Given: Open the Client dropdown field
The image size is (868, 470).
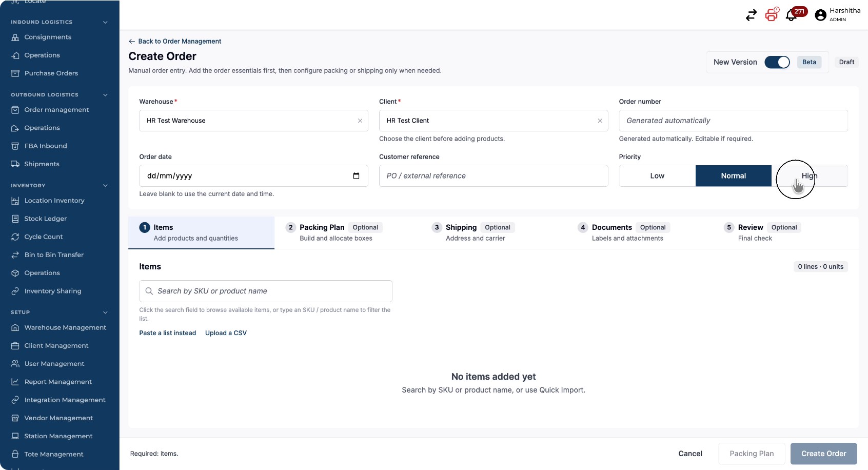Looking at the screenshot, I should point(494,121).
